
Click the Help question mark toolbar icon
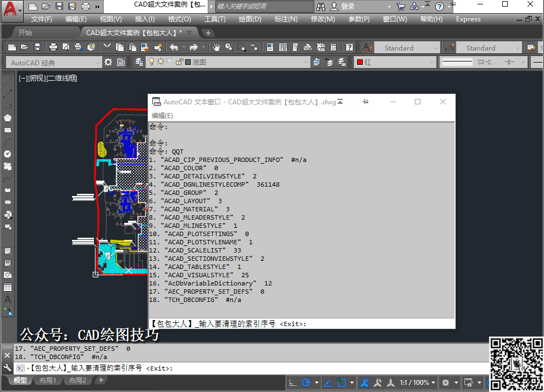tap(349, 47)
